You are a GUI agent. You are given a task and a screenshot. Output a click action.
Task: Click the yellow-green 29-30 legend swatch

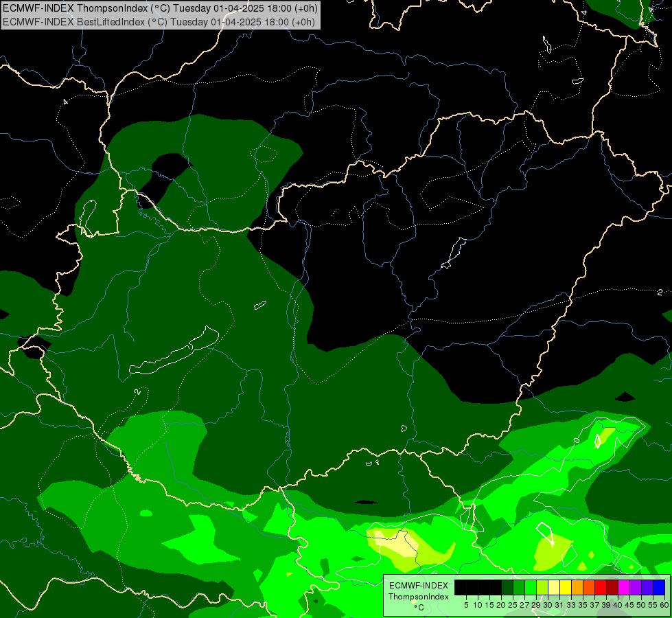click(542, 588)
